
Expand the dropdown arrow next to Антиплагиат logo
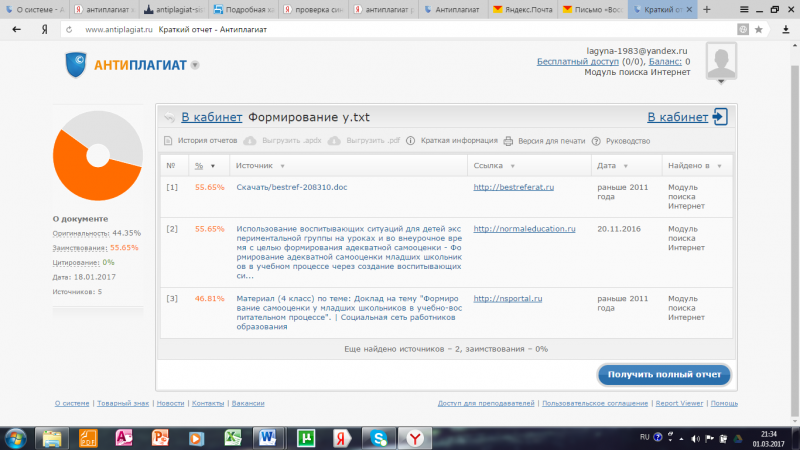(195, 65)
